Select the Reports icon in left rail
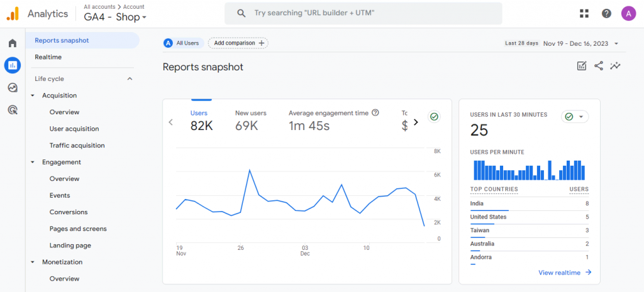Screen dimensions: 644x292 [x=12, y=65]
